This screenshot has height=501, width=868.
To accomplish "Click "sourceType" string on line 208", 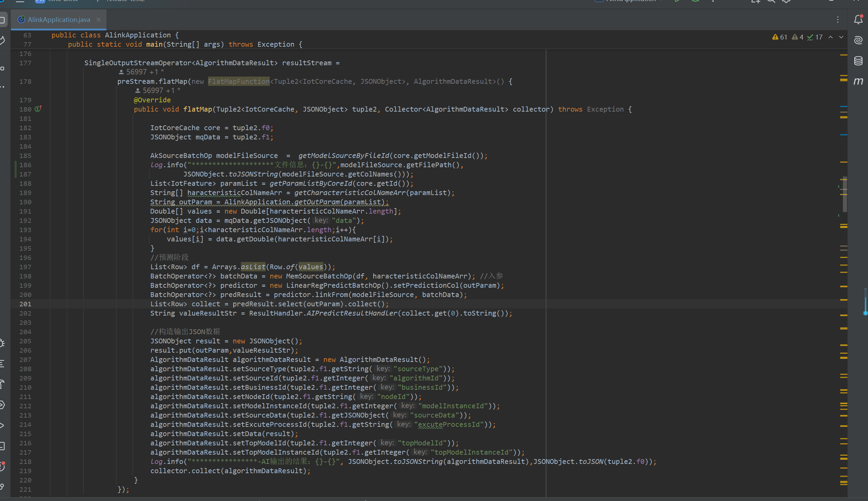I will pyautogui.click(x=418, y=369).
